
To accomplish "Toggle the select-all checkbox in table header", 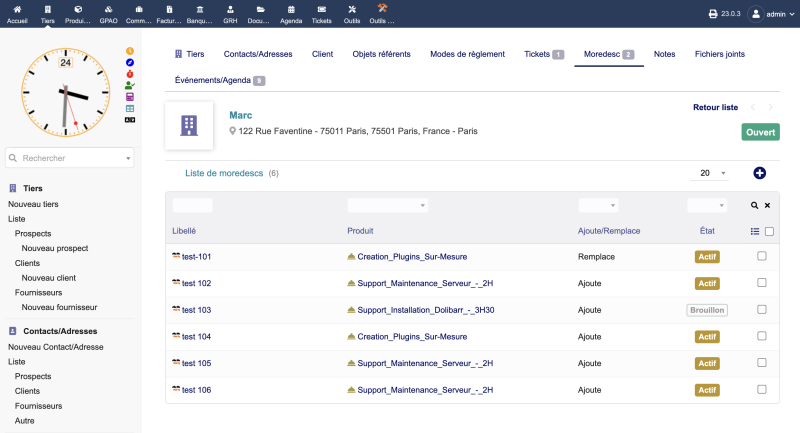I will pyautogui.click(x=769, y=231).
